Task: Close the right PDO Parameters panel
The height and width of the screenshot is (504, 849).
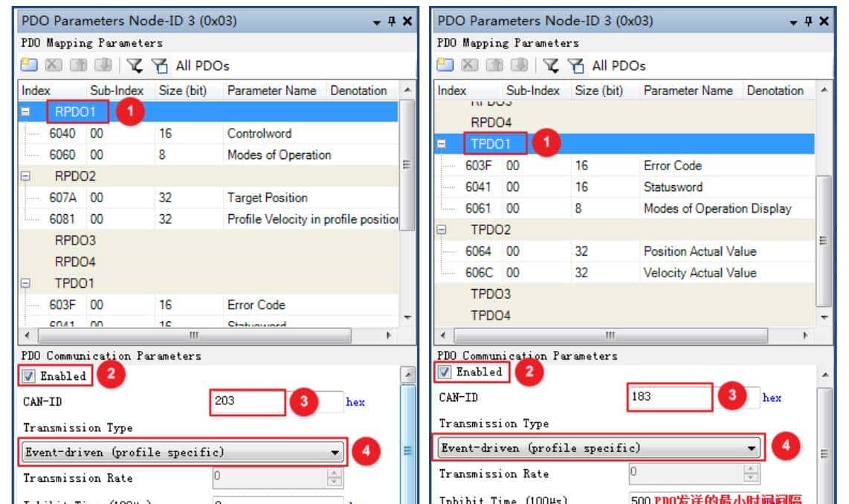Action: [824, 21]
